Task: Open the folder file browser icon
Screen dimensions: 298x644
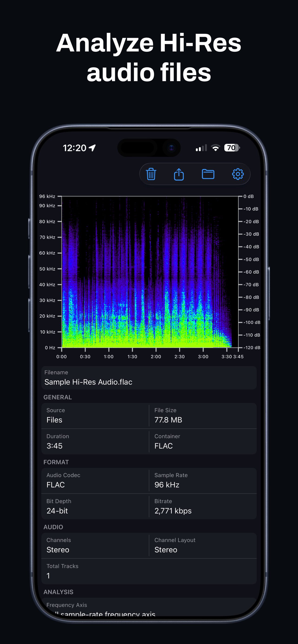Action: point(208,174)
